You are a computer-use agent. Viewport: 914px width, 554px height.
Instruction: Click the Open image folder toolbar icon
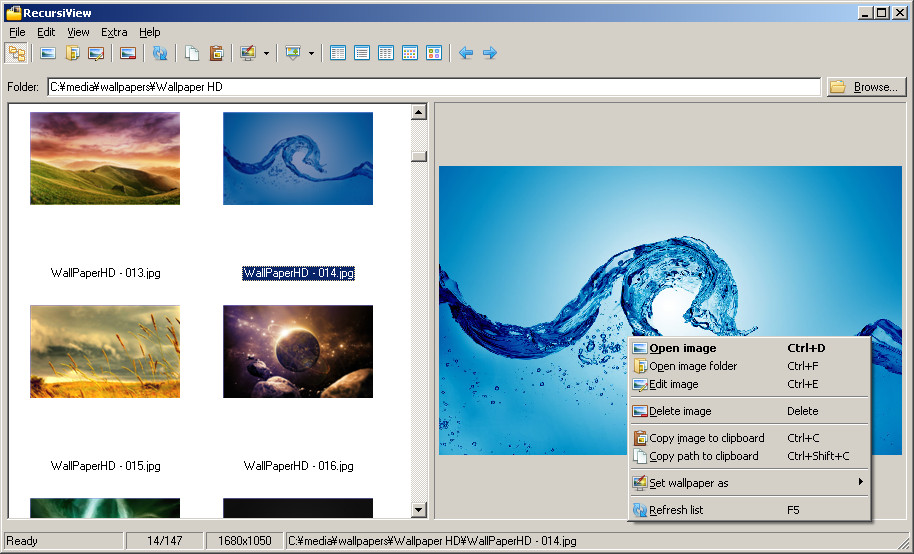click(x=72, y=53)
